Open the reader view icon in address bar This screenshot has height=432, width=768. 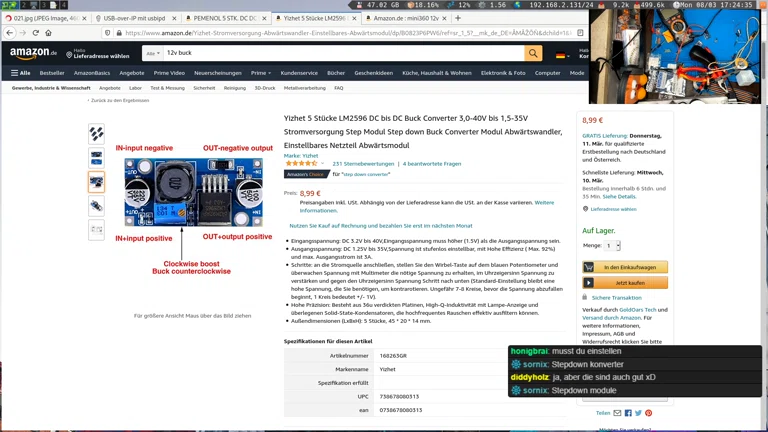click(x=580, y=33)
